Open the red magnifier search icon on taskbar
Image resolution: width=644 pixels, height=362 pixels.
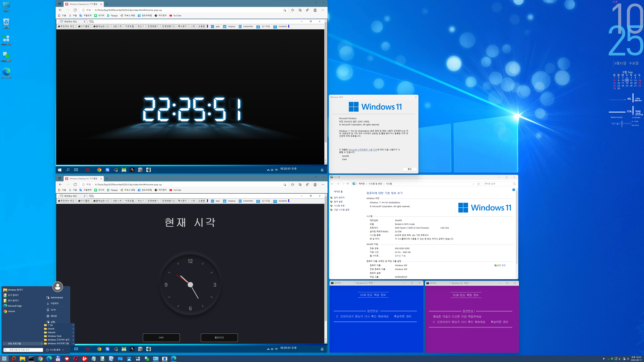pyautogui.click(x=13, y=358)
